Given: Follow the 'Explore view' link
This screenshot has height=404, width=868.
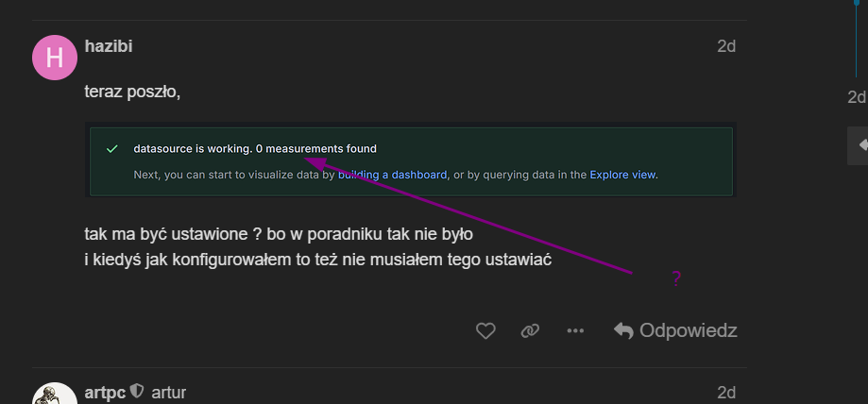Looking at the screenshot, I should [622, 175].
